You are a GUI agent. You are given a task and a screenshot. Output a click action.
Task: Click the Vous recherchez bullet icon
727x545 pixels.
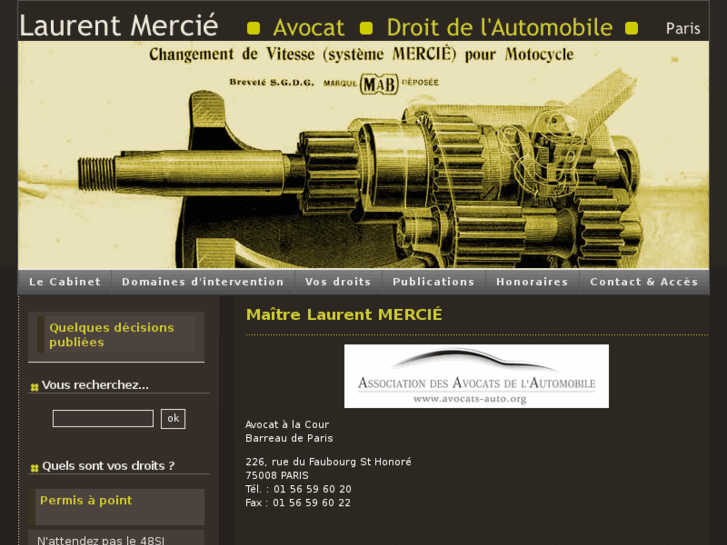[34, 387]
